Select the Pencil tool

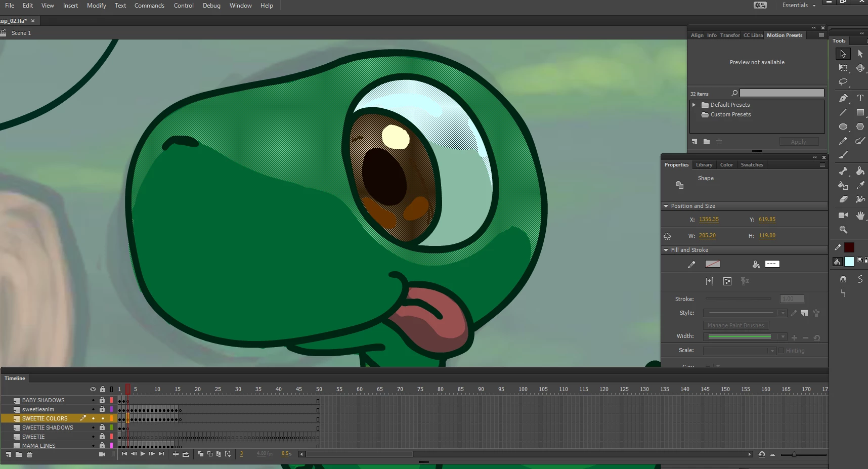point(843,141)
